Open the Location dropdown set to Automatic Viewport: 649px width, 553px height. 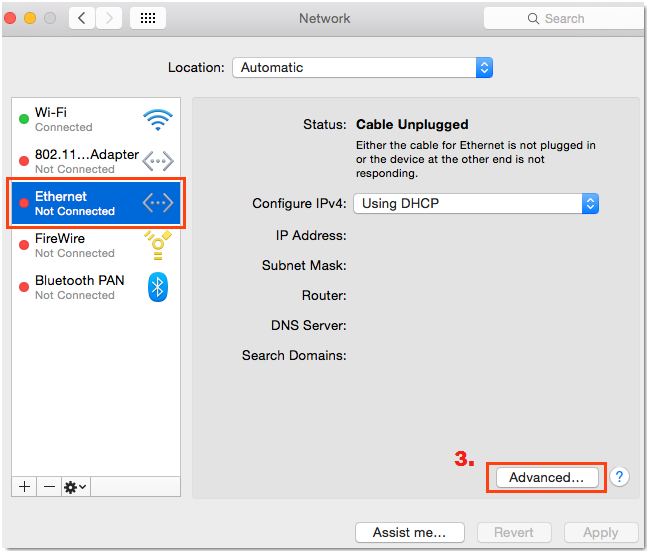click(362, 68)
